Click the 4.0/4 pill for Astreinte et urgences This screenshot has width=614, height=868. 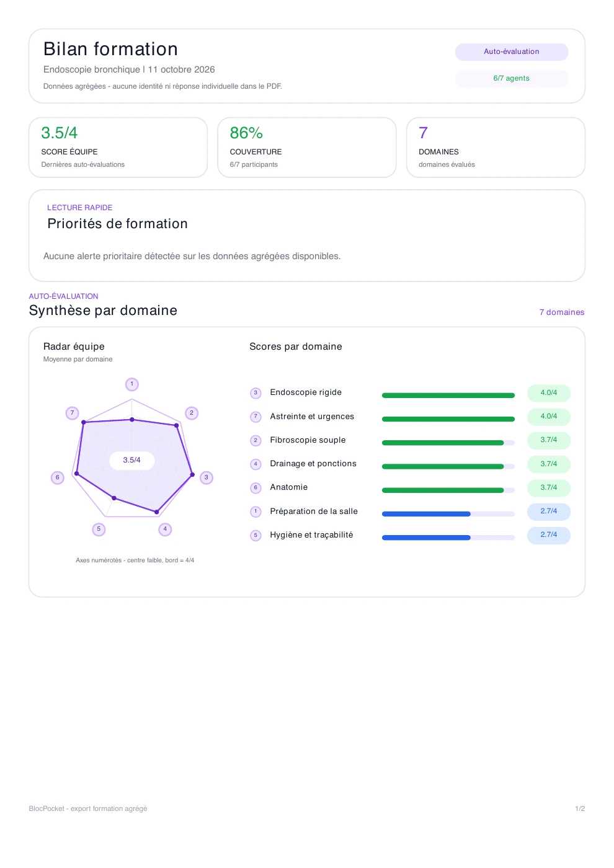(x=549, y=417)
